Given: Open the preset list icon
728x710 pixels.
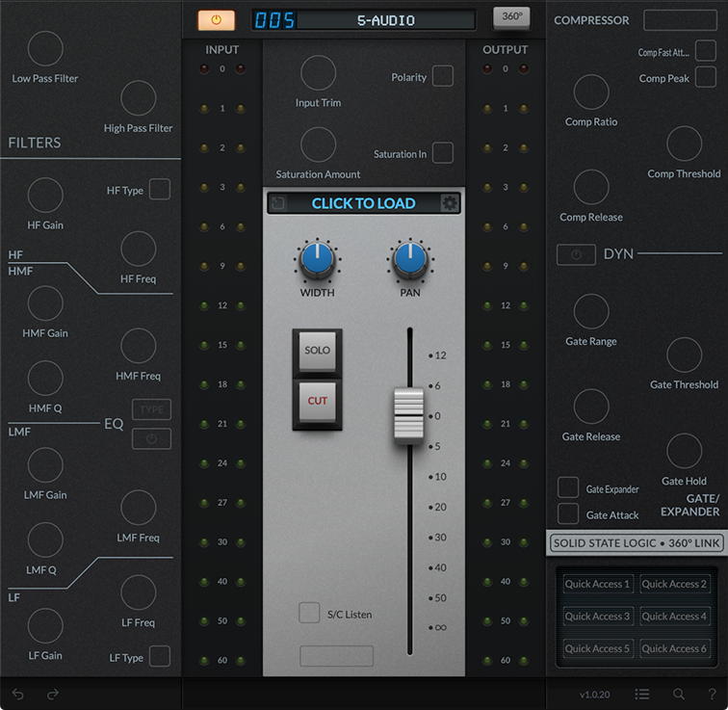Looking at the screenshot, I should click(642, 694).
